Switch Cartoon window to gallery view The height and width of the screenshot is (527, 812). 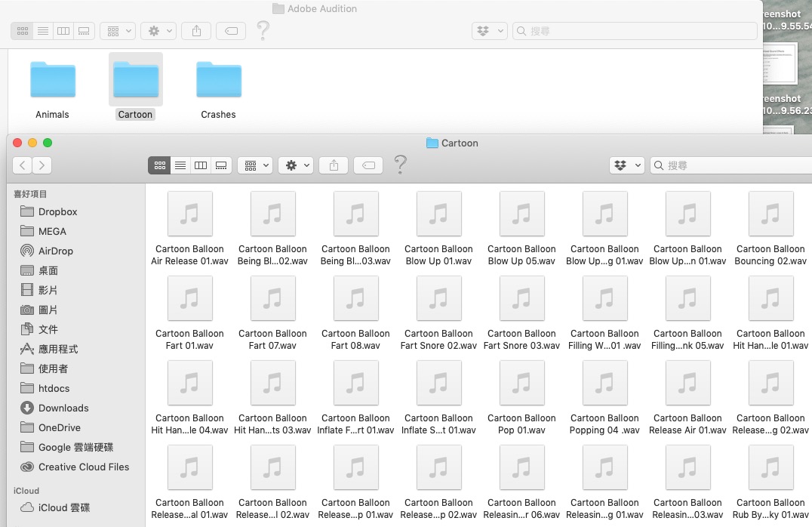pyautogui.click(x=221, y=165)
